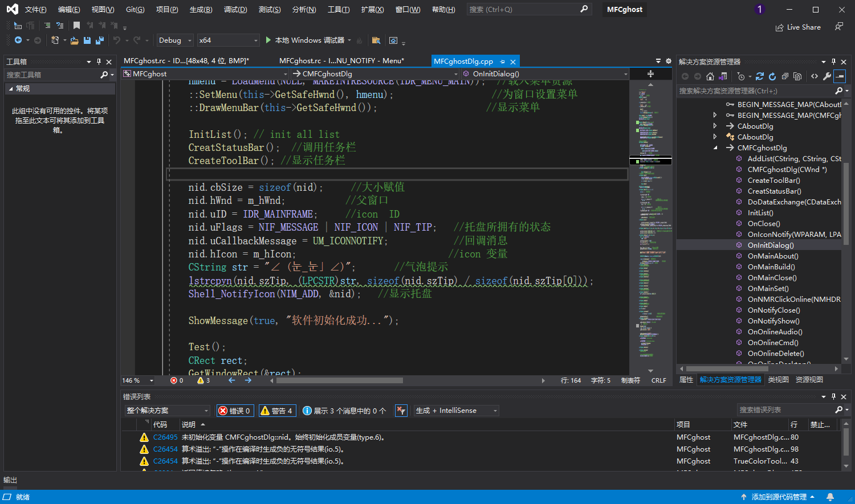
Task: Toggle the 警告 4 warnings filter
Action: pos(277,411)
